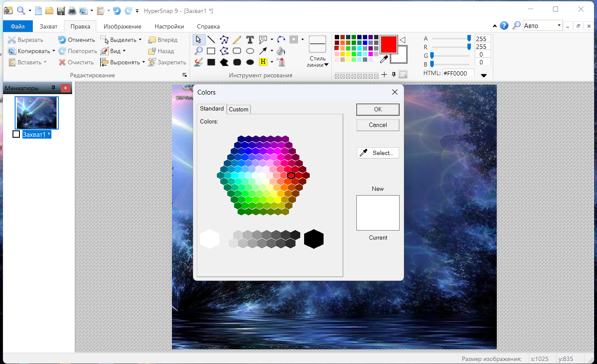The image size is (597, 364).
Task: Click the zoom magnifier drawing tool
Action: point(198,51)
